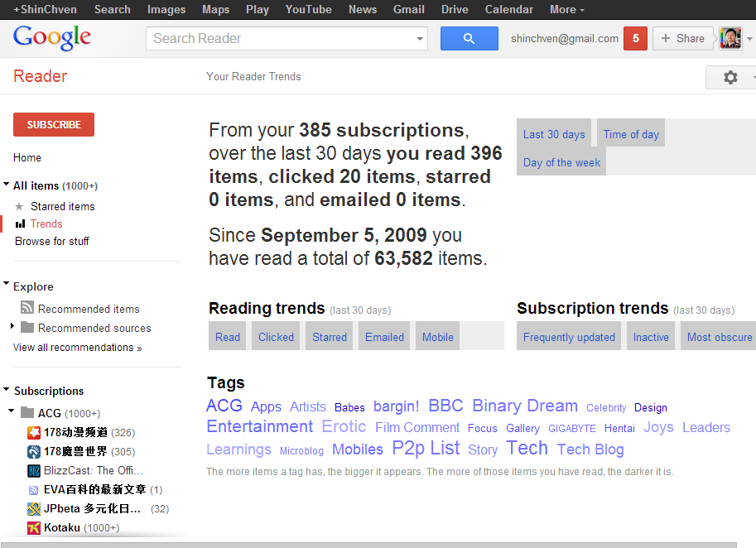The height and width of the screenshot is (548, 756).
Task: Open View all recommendations link
Action: pos(77,348)
